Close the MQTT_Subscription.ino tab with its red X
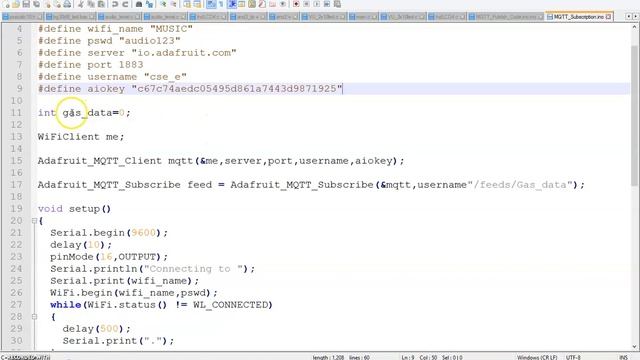Image resolution: width=640 pixels, height=360 pixels. 609,17
